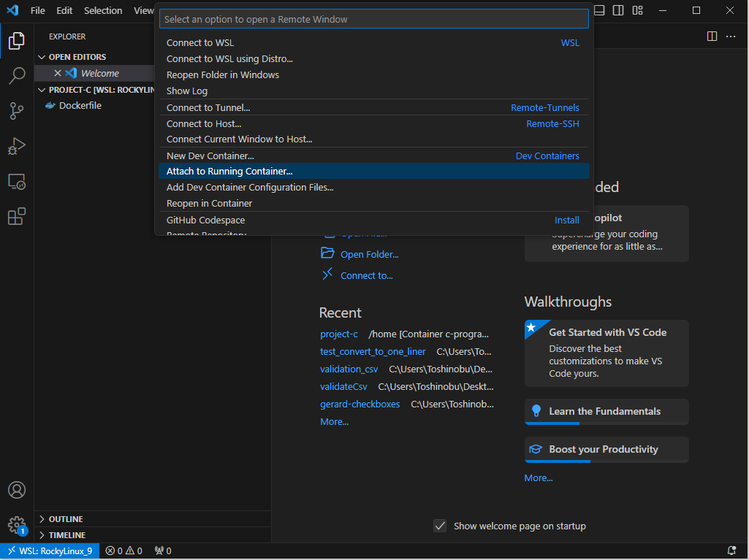Open Get Started with VS Code walkthrough

(x=607, y=353)
